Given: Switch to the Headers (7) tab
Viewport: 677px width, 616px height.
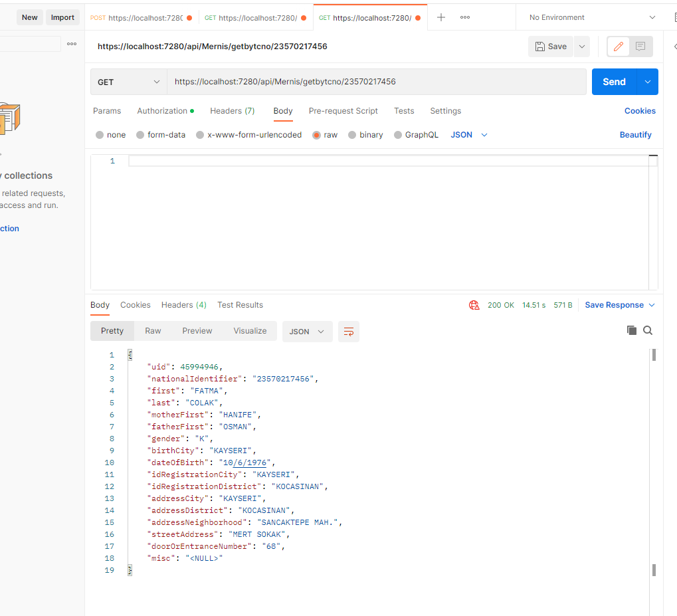Looking at the screenshot, I should (231, 110).
